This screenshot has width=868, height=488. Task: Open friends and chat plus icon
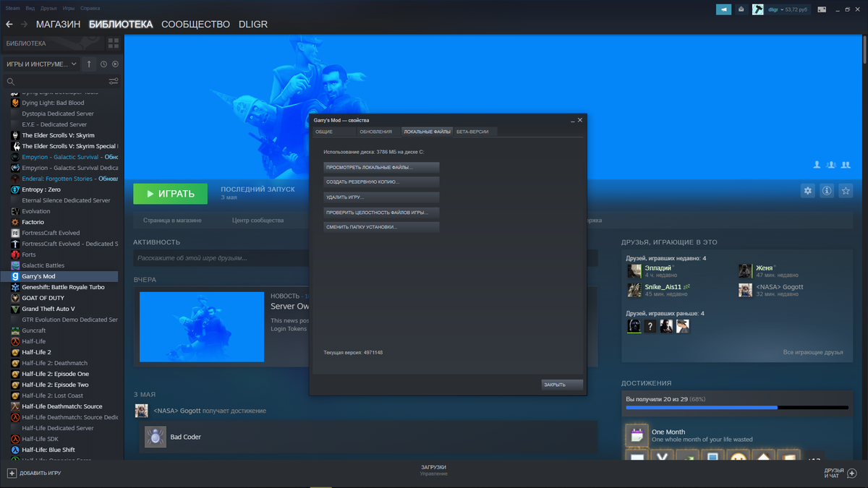852,473
